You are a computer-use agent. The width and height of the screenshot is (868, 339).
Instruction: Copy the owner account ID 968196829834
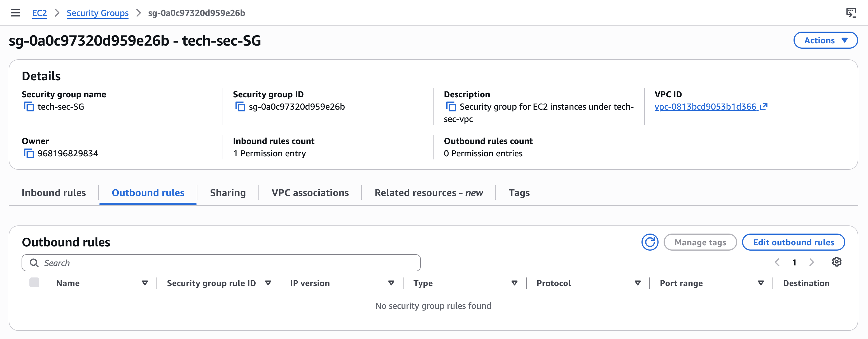point(29,154)
